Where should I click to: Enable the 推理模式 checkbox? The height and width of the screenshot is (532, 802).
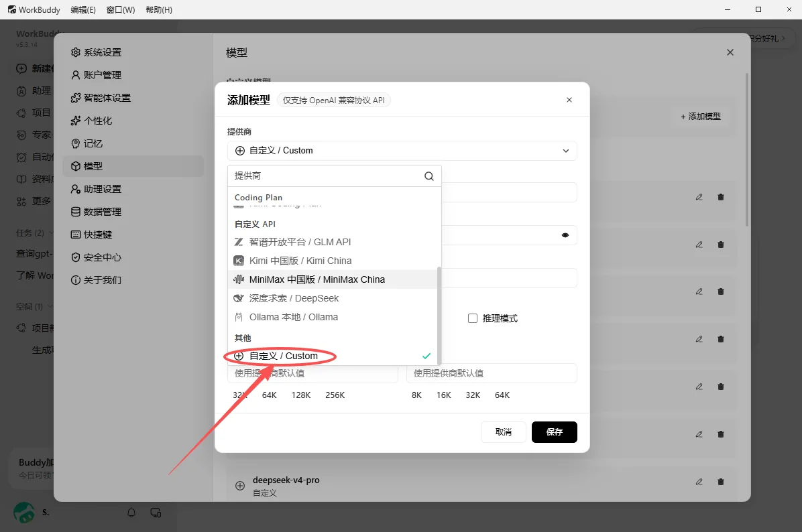tap(473, 318)
